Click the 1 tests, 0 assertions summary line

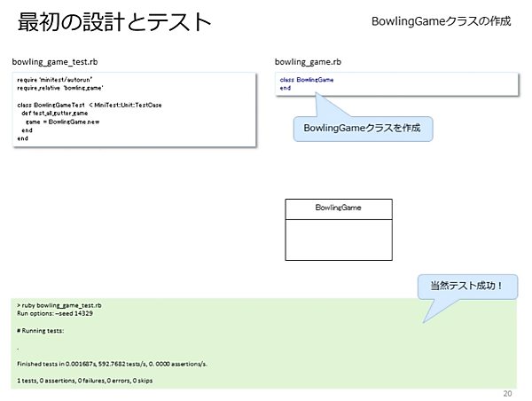tap(85, 381)
